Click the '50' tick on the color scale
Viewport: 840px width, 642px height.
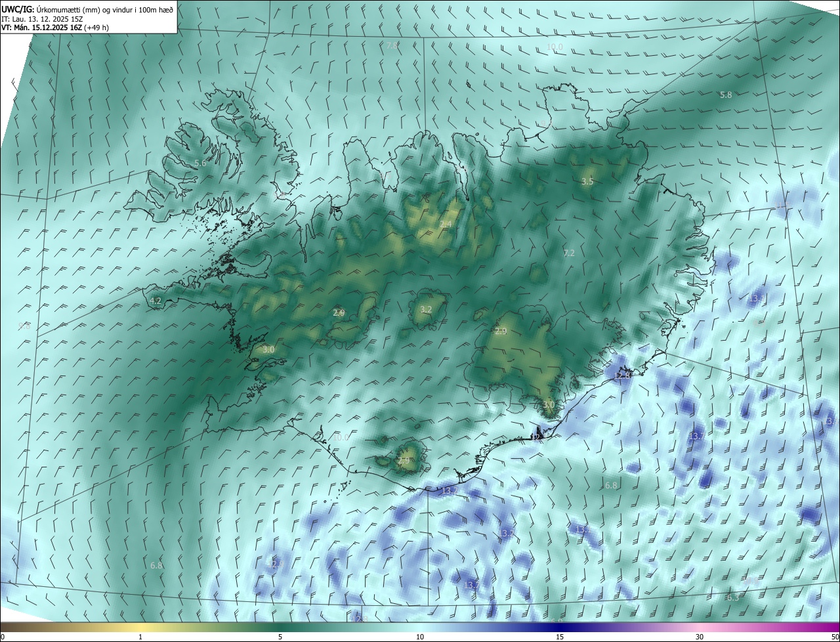834,637
